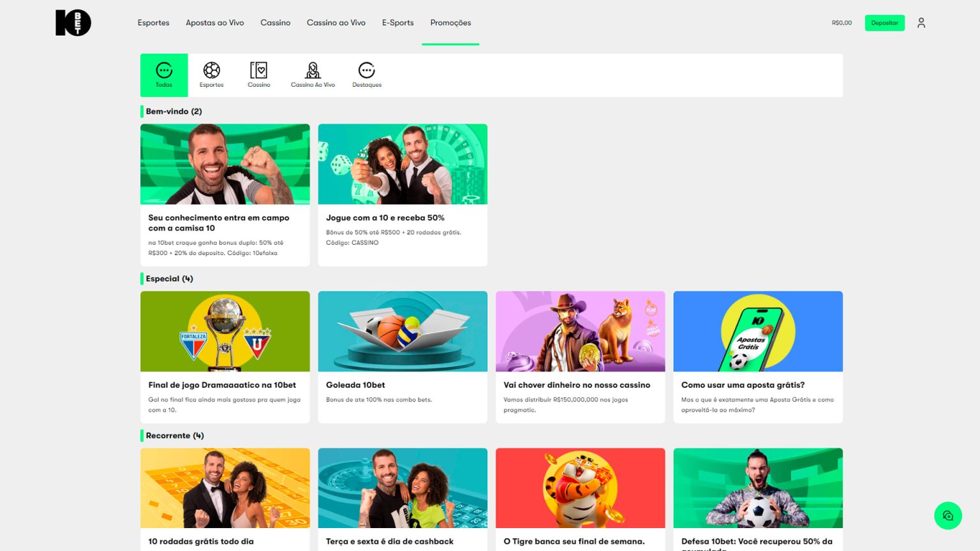Open the 'Goleada 10bet' title

point(355,385)
